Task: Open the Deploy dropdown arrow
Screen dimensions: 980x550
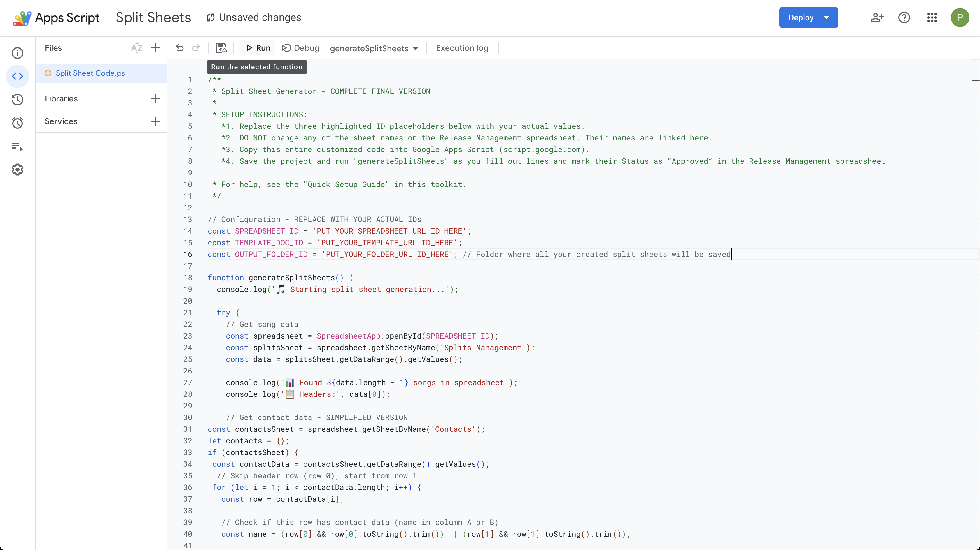Action: (x=826, y=17)
